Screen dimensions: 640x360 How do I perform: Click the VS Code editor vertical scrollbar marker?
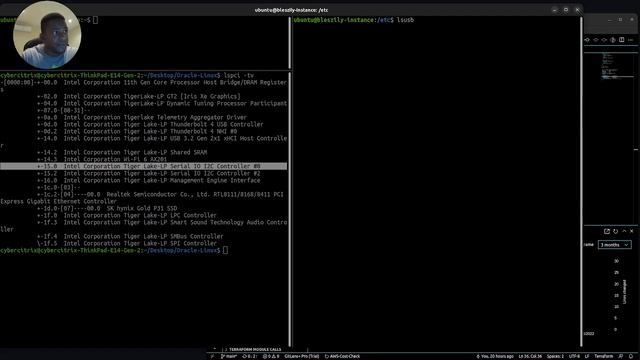click(636, 150)
